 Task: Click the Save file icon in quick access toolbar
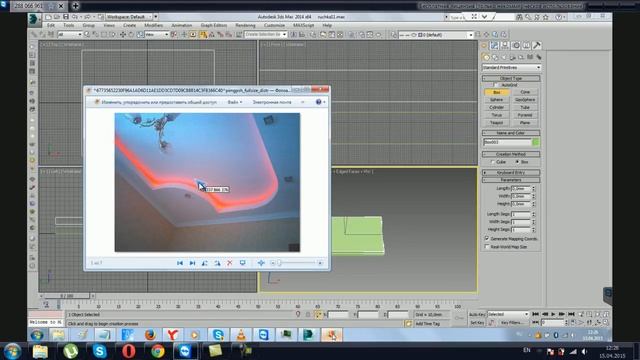66,17
